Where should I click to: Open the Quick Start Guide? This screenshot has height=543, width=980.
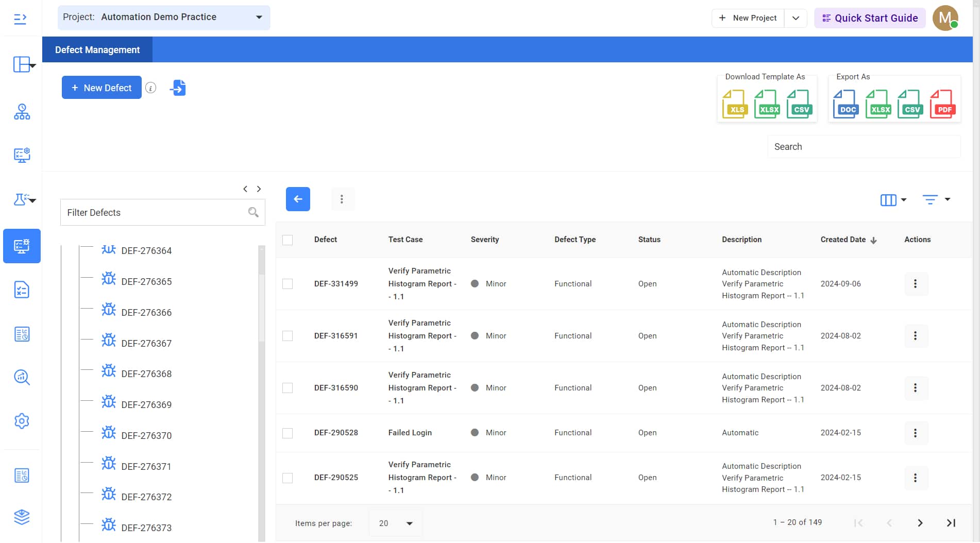click(x=869, y=18)
